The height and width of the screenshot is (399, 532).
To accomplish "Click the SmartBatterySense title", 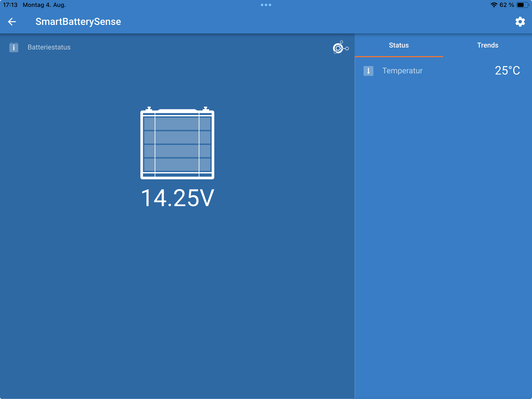I will point(78,22).
